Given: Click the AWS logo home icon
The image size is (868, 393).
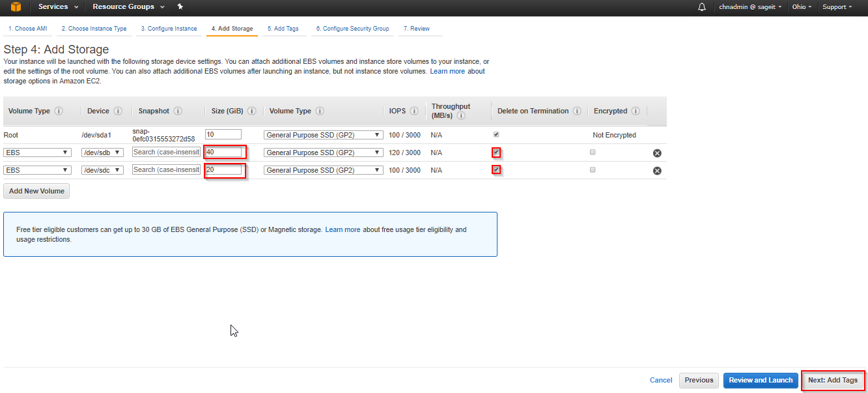Looking at the screenshot, I should (x=16, y=7).
